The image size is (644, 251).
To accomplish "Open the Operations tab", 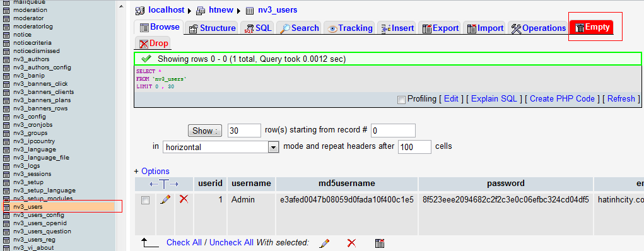I will 538,28.
